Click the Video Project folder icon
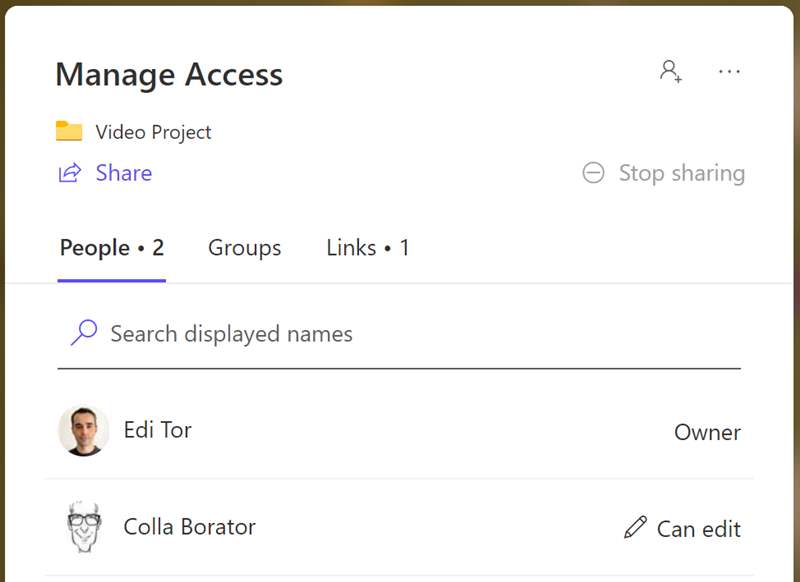 pyautogui.click(x=69, y=131)
